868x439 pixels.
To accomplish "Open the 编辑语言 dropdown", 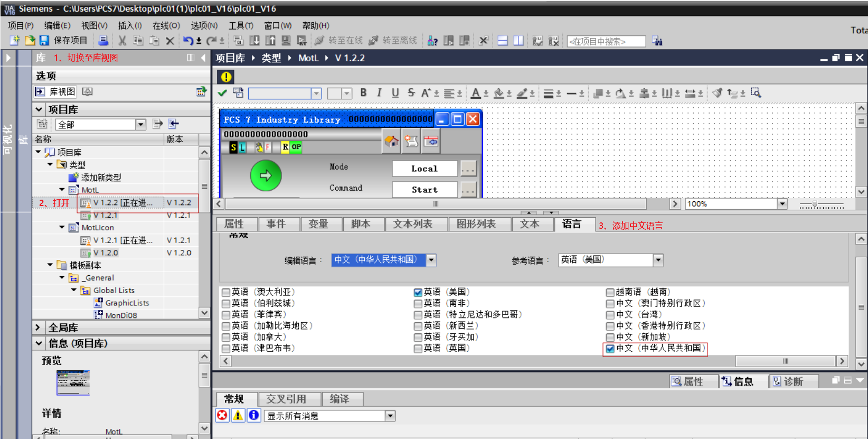I will (x=431, y=260).
